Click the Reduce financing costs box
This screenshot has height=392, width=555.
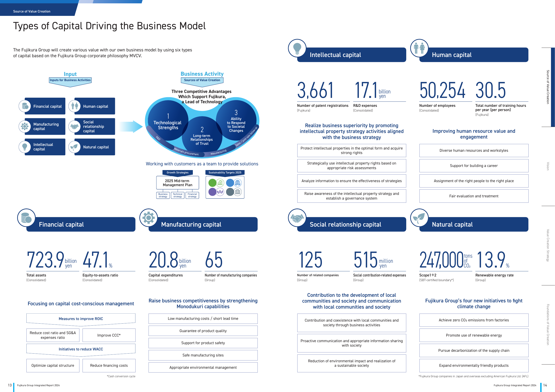tap(109, 365)
